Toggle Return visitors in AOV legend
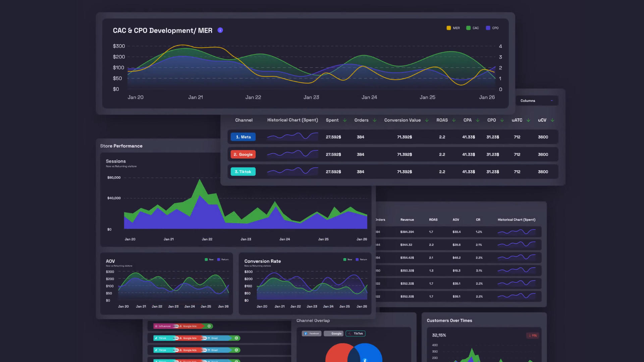Viewport: 644px width, 362px height. click(223, 259)
